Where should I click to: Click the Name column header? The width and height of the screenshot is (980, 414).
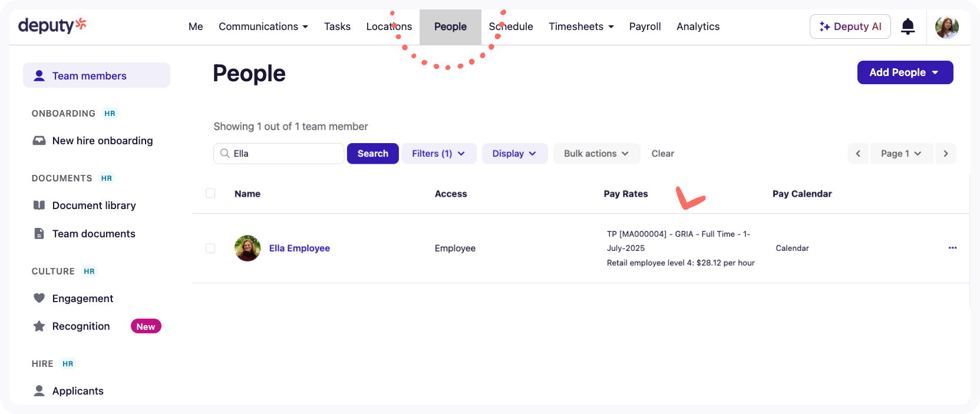pyautogui.click(x=248, y=194)
